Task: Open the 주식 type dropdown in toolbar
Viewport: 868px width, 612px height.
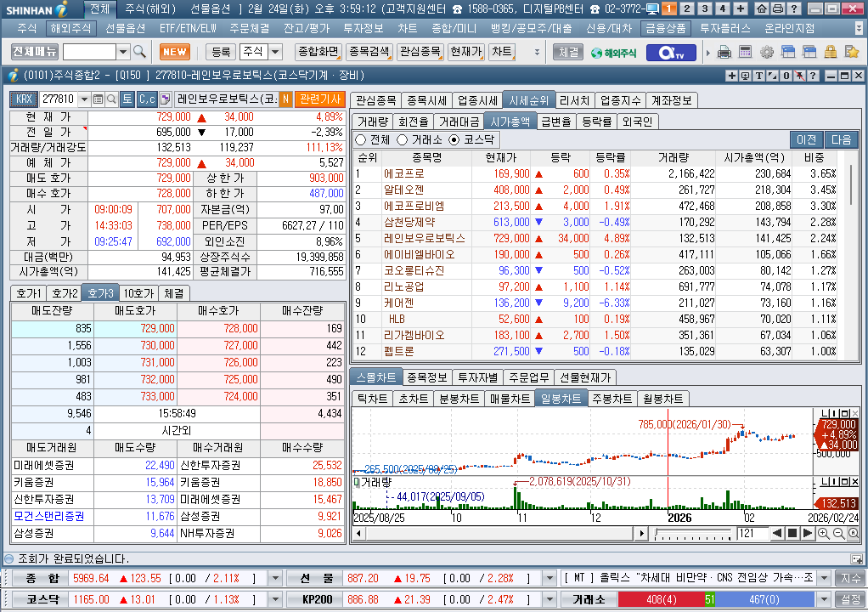Action: (x=275, y=52)
